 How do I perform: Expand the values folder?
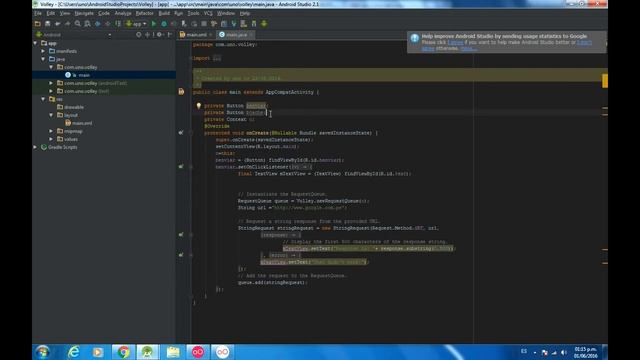(51, 139)
